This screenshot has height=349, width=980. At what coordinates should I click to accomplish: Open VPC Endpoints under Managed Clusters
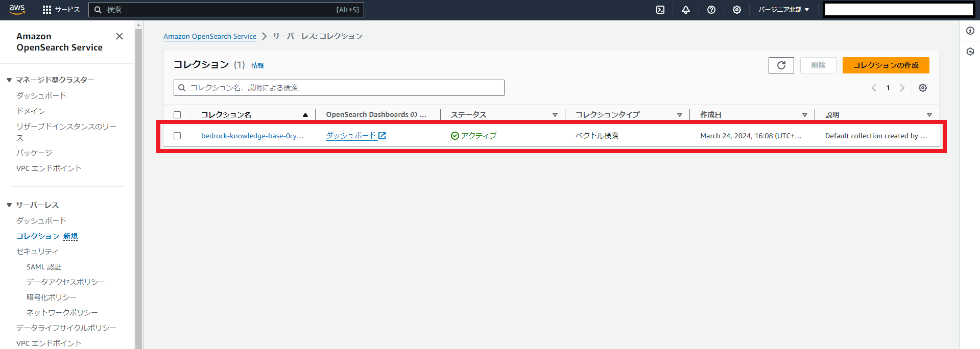(49, 168)
